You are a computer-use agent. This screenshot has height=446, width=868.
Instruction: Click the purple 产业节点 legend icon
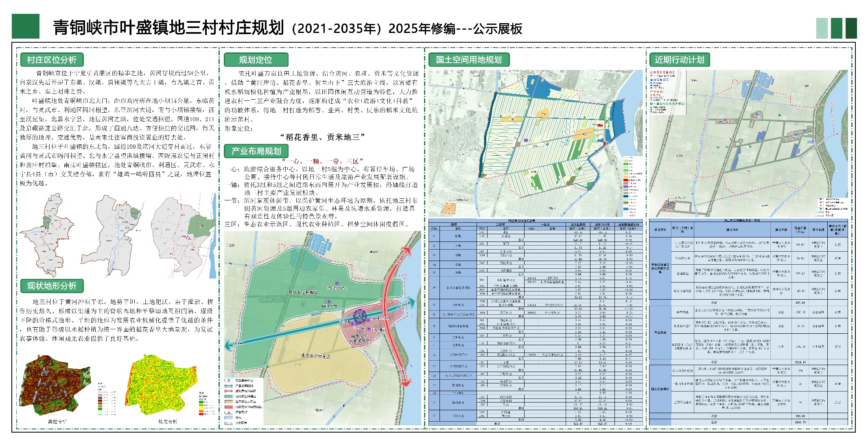click(229, 412)
